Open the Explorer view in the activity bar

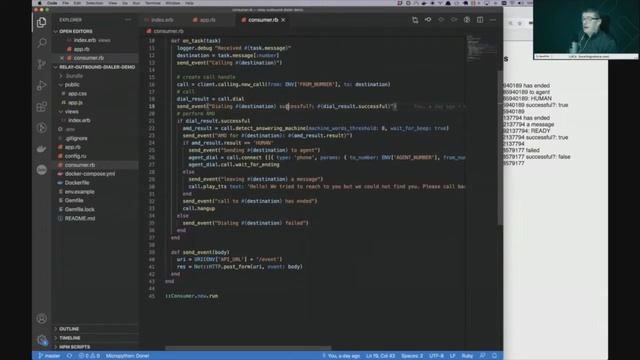(x=41, y=22)
